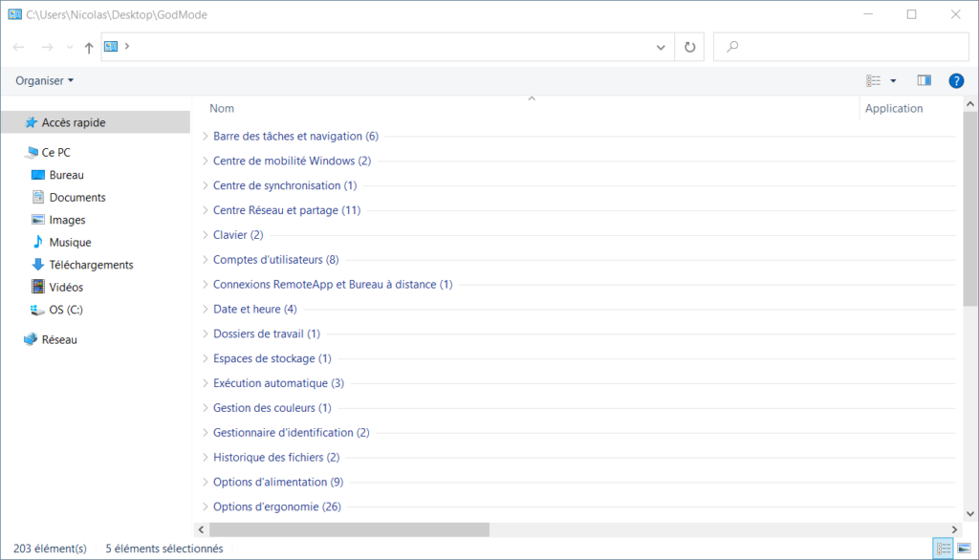Go back using the back arrow
979x560 pixels.
(19, 47)
